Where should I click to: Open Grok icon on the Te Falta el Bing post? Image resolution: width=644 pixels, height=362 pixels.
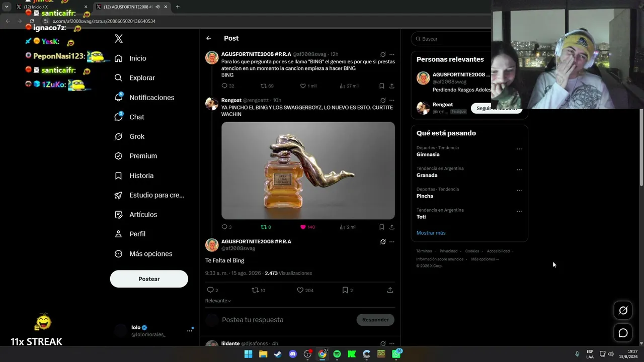383,242
